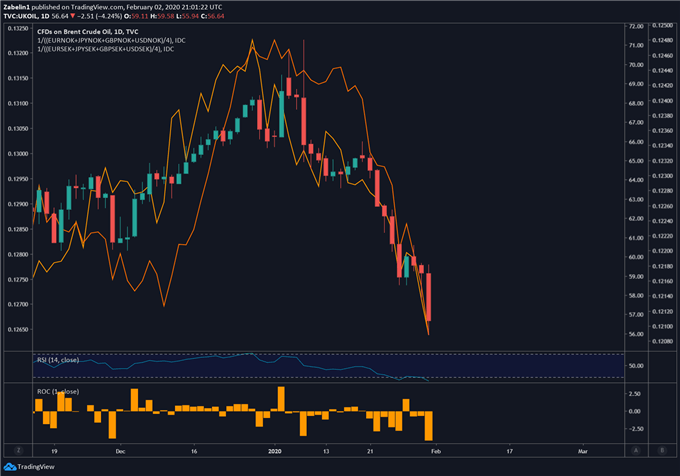Select the EURSEK basket formula legend
The width and height of the screenshot is (680, 476).
pos(105,49)
